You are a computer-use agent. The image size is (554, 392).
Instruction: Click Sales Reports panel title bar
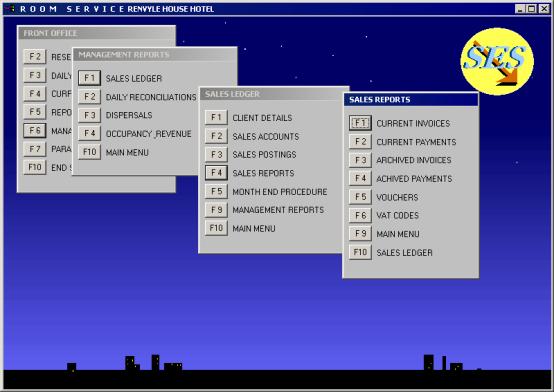(411, 100)
